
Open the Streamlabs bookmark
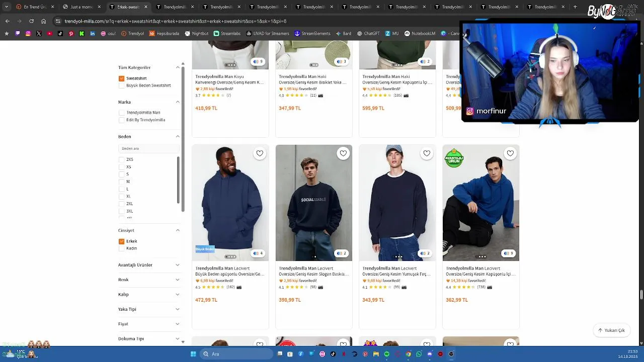(227, 34)
